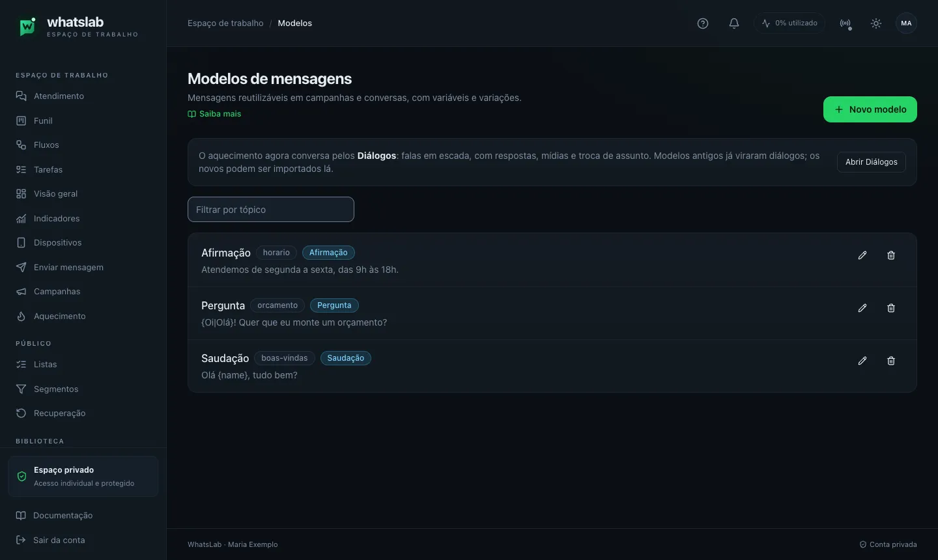The height and width of the screenshot is (560, 938).
Task: Click Conta privada in the footer
Action: coord(888,544)
